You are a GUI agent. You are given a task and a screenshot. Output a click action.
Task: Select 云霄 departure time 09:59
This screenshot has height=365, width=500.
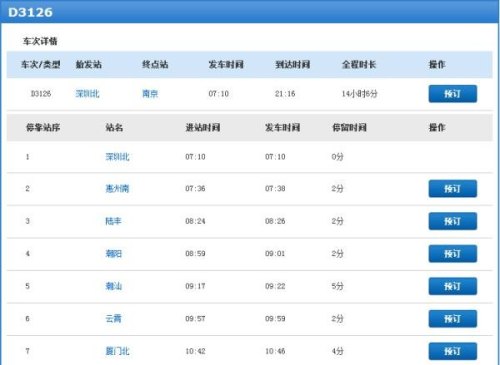click(275, 319)
